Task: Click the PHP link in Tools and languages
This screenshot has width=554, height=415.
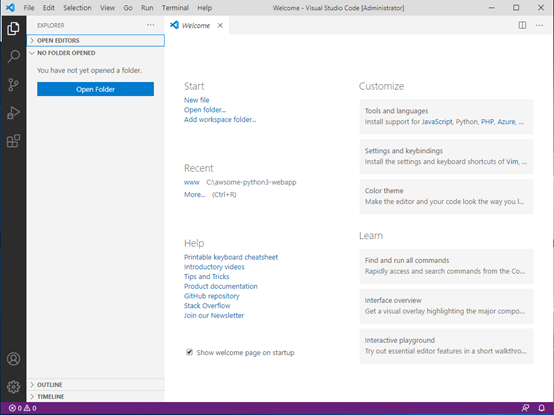Action: tap(487, 122)
